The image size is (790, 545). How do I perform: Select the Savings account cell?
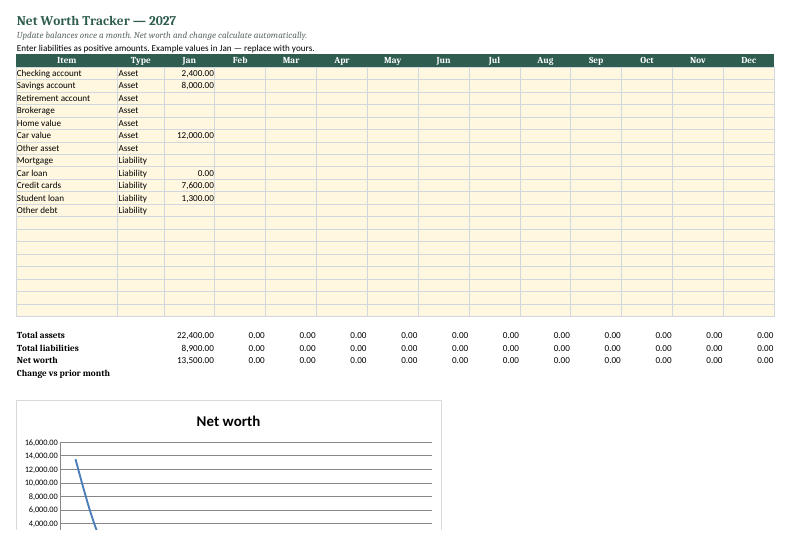click(x=67, y=86)
